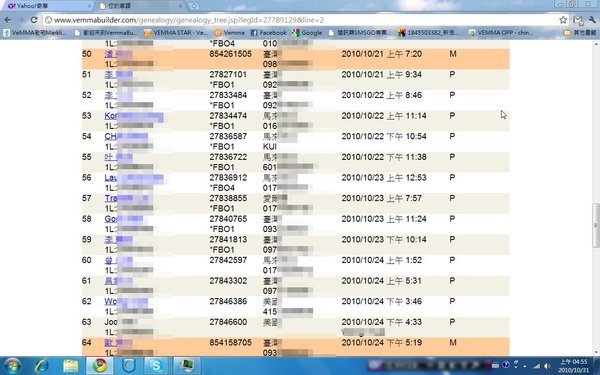The height and width of the screenshot is (375, 600).
Task: Open Chrome wrench settings menu
Action: click(592, 20)
